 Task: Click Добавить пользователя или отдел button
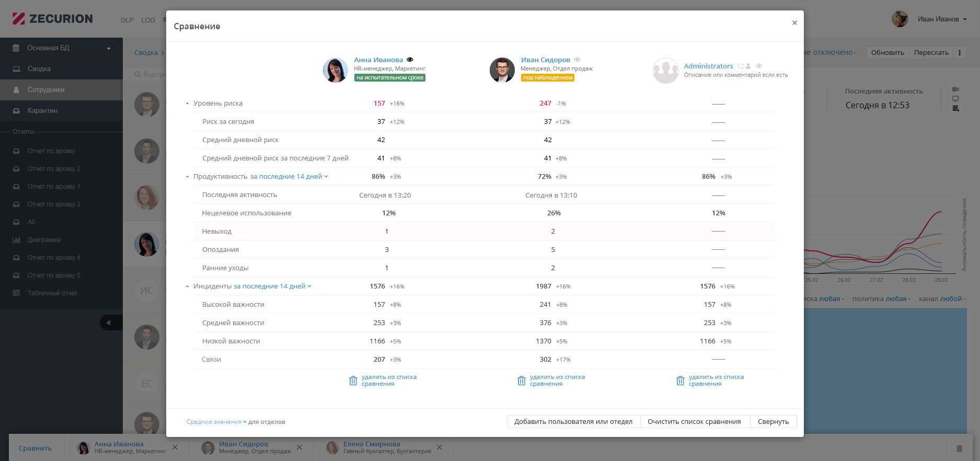point(573,422)
